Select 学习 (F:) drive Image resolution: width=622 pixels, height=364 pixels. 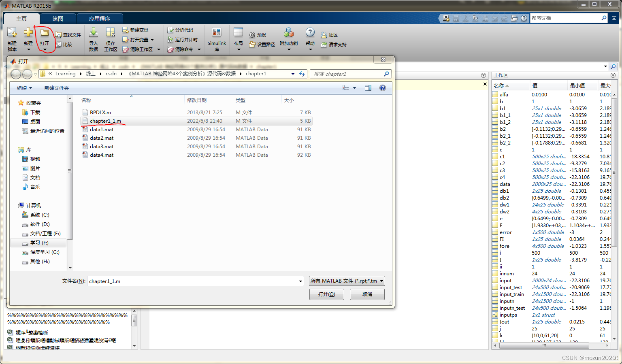click(x=39, y=243)
